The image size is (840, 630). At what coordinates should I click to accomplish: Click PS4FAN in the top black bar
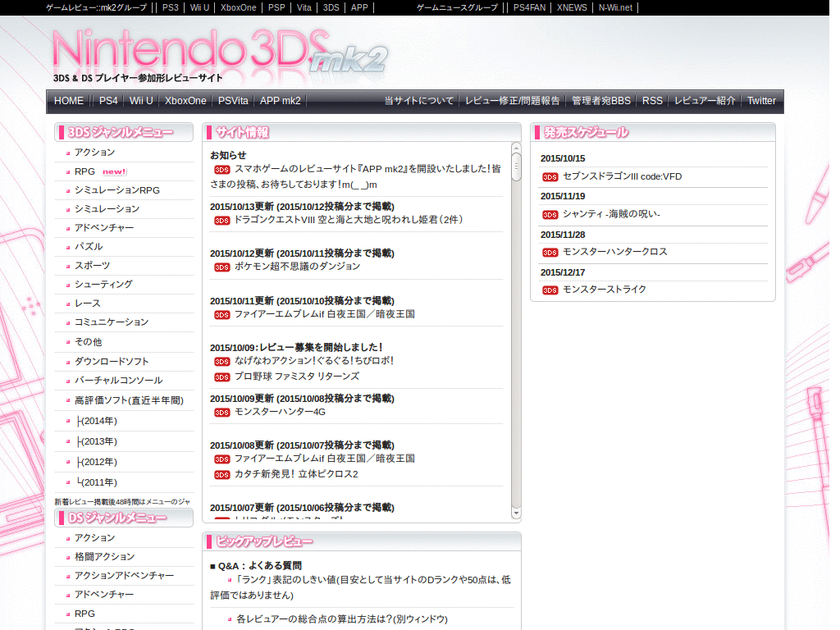[x=529, y=7]
